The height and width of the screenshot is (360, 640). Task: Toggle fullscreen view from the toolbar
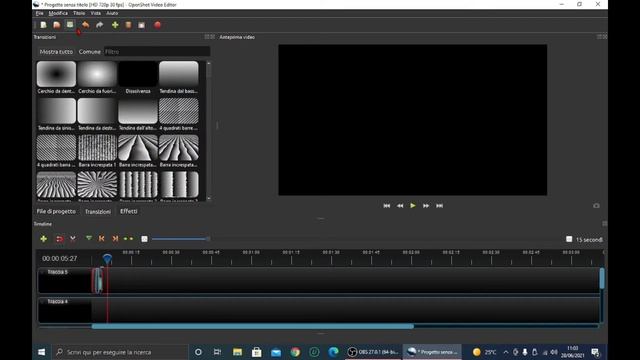point(142,25)
